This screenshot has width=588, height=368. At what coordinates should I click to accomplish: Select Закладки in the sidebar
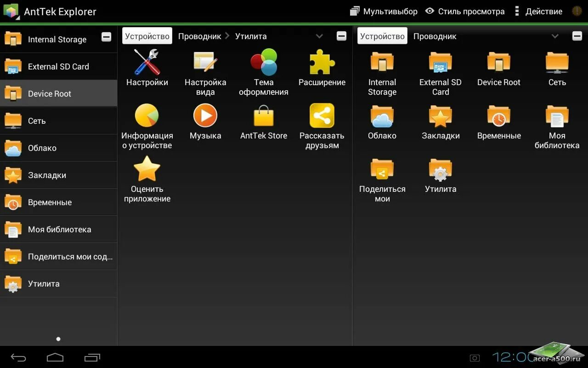pos(58,175)
